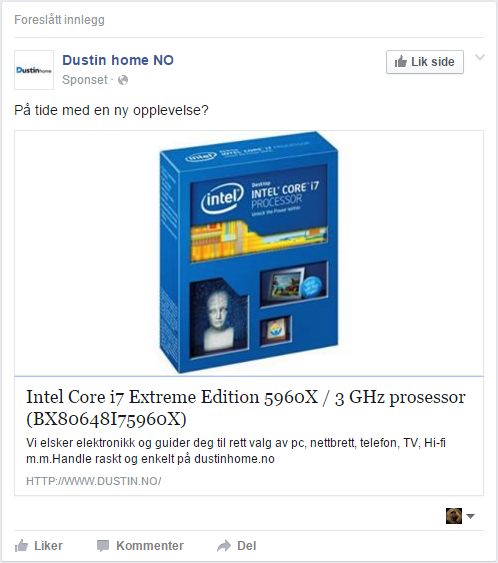Open the Intel Core i7 box image
This screenshot has height=563, width=498.
coord(249,253)
